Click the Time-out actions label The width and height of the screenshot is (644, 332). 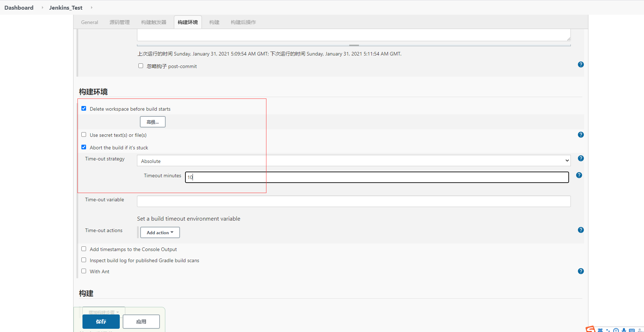point(104,230)
